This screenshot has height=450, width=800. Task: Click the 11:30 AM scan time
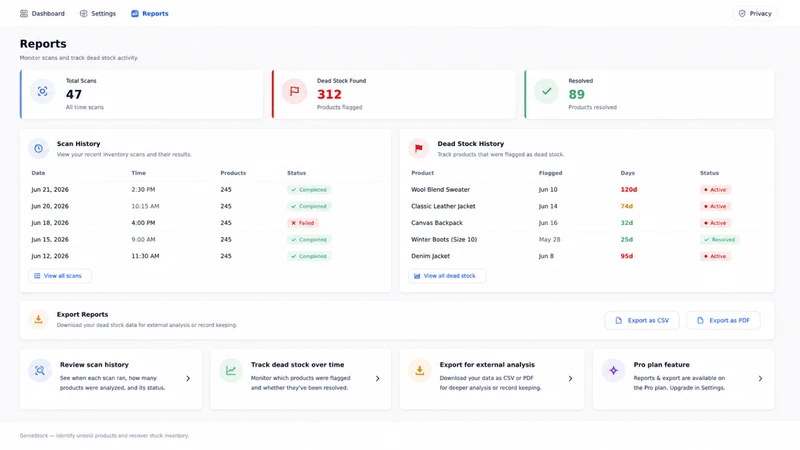[145, 257]
